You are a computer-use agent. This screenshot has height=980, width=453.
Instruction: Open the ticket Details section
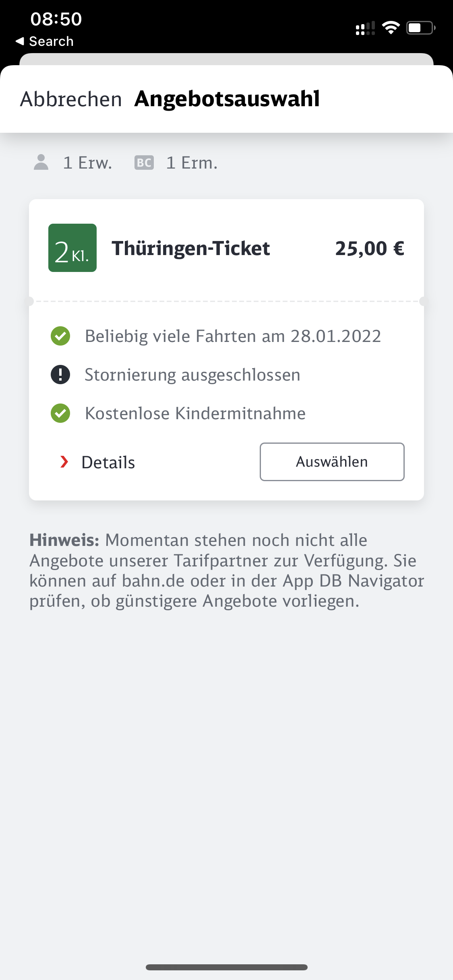(x=108, y=462)
